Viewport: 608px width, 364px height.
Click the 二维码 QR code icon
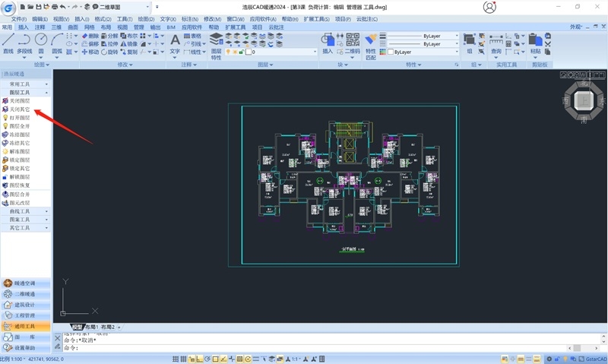pos(353,41)
